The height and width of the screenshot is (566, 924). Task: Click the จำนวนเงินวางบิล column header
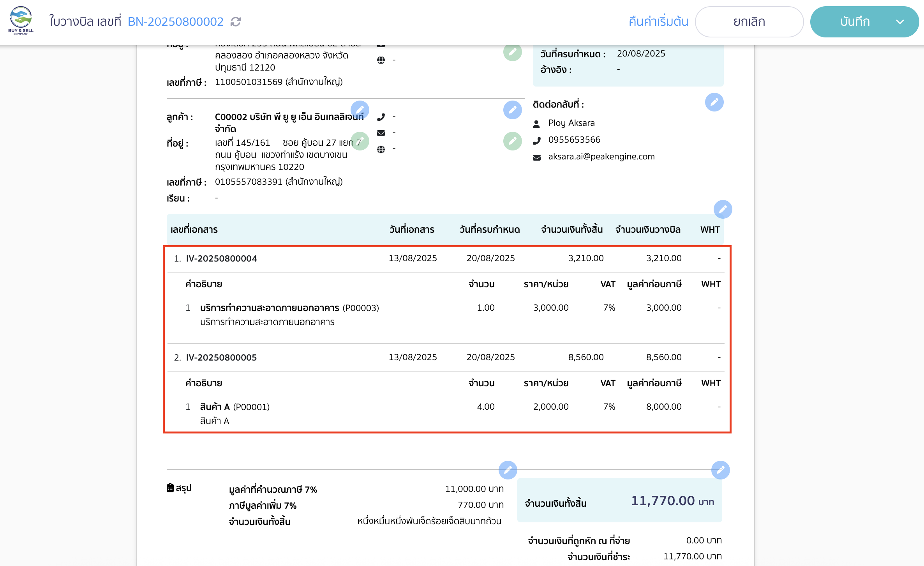click(x=648, y=230)
